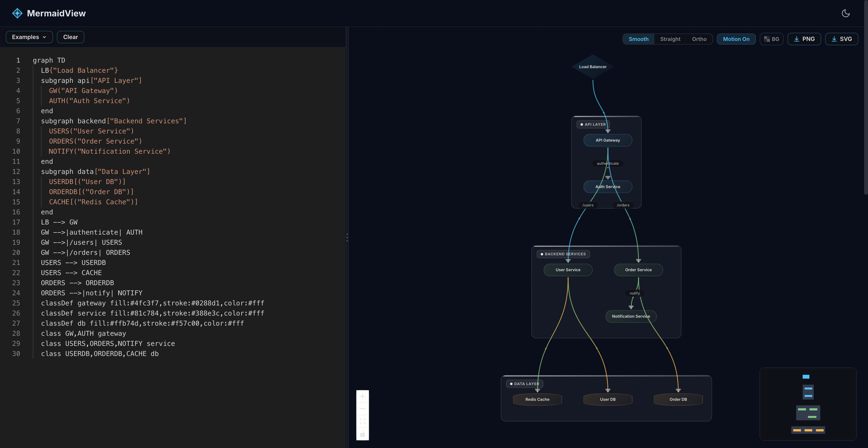The width and height of the screenshot is (868, 448).
Task: Click the diagram minimap thumbnail
Action: point(808,404)
